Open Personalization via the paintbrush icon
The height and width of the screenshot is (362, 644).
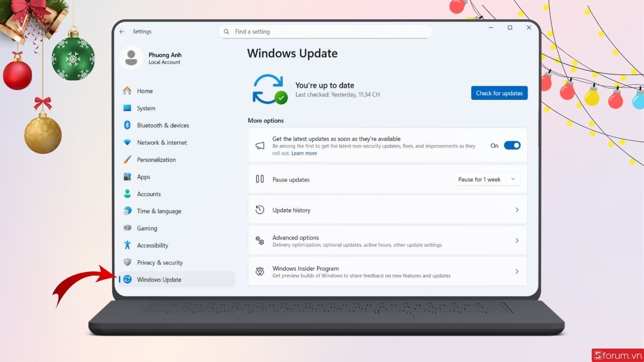tap(128, 159)
